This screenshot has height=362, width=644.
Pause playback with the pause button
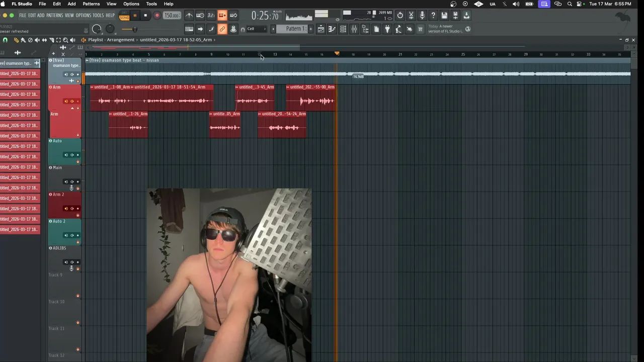[x=135, y=16]
